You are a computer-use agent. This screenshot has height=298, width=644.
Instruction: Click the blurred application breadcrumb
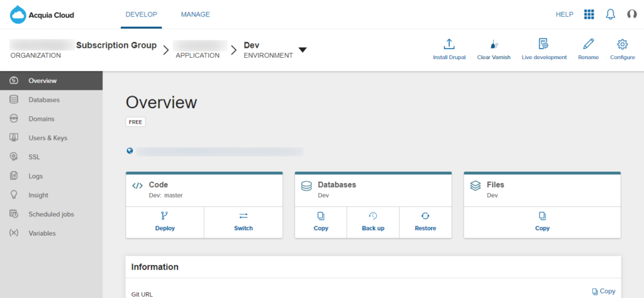pos(200,49)
